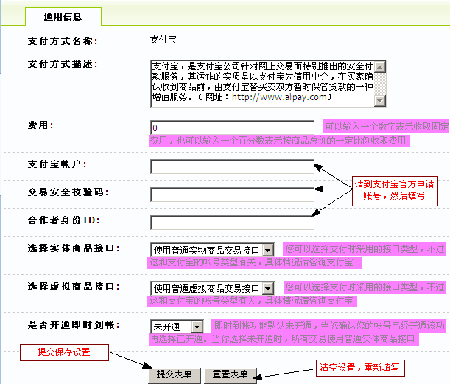
Task: Open the 选择实体商品接口 dropdown
Action: point(212,250)
